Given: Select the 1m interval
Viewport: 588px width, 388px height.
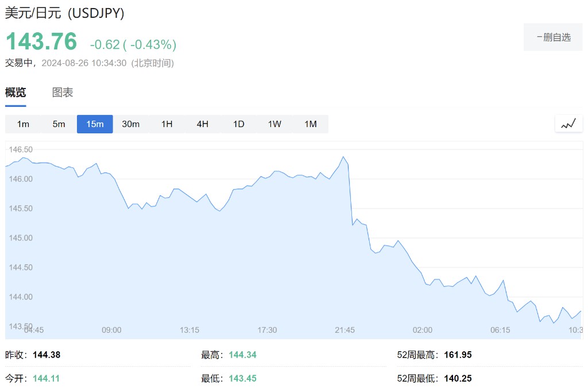Looking at the screenshot, I should point(23,124).
